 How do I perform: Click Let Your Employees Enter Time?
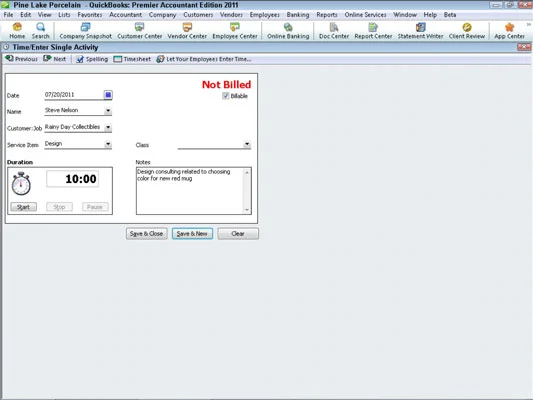pos(204,59)
